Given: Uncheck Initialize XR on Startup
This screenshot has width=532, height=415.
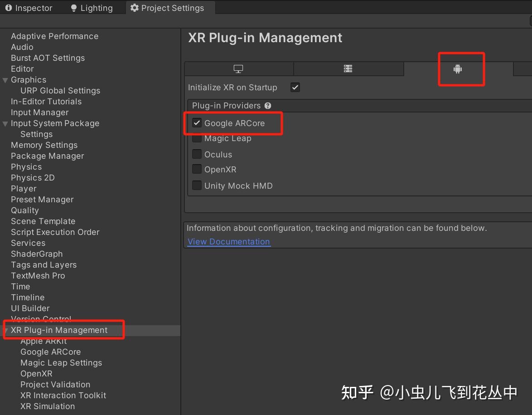Looking at the screenshot, I should 295,87.
